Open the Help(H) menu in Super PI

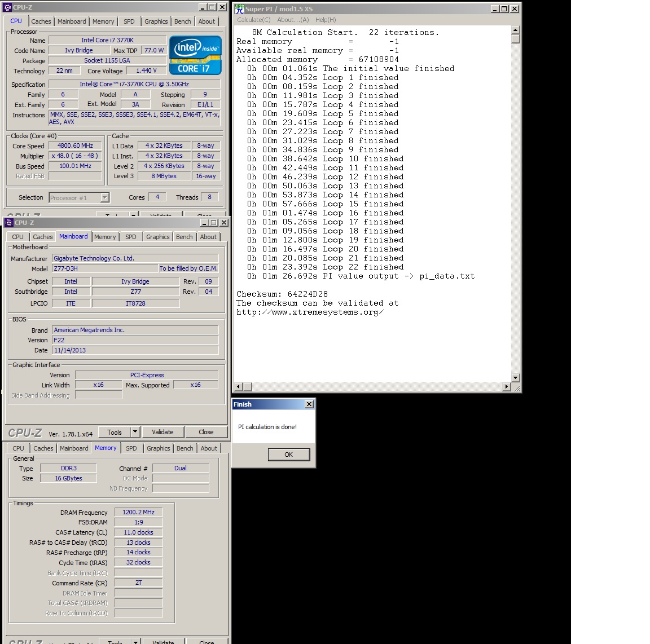pos(326,20)
